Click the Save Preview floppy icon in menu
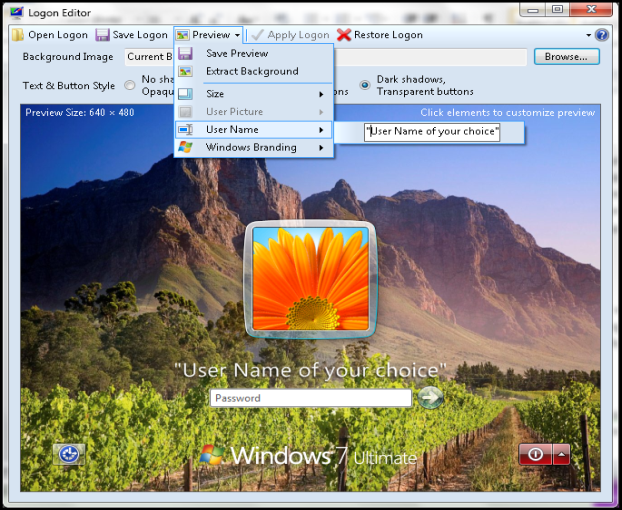The width and height of the screenshot is (622, 510). (185, 54)
